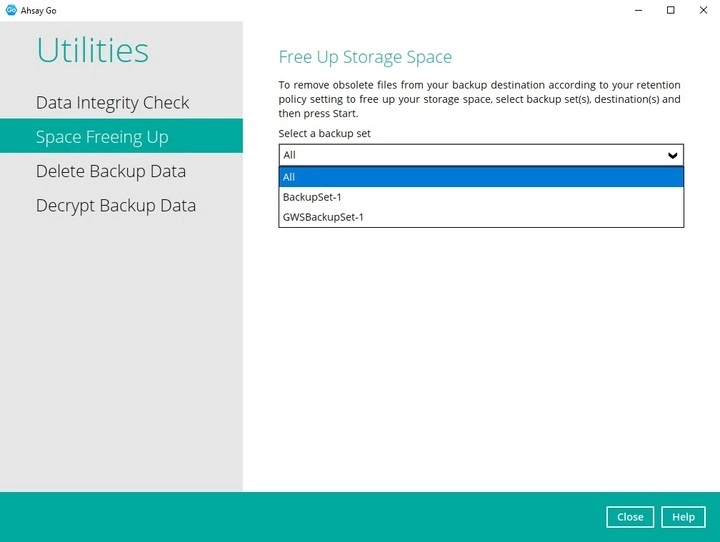Click the 'Select a backup set' label
The height and width of the screenshot is (542, 720).
(x=324, y=133)
